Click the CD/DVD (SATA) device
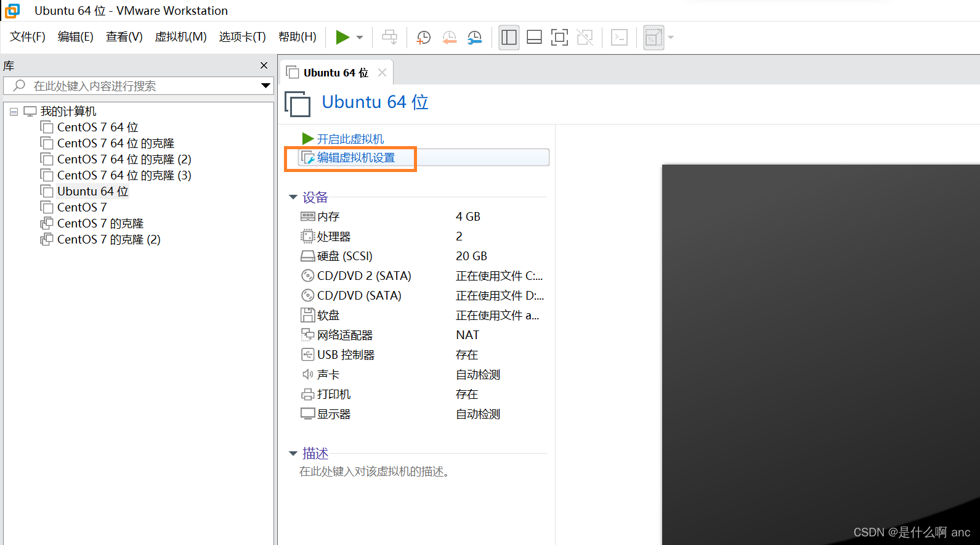 pos(424,296)
